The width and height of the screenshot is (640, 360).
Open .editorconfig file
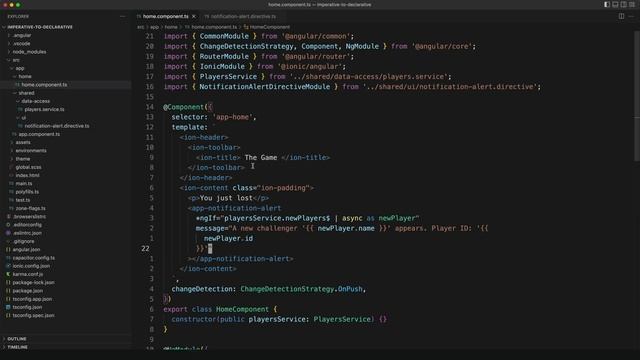[27, 224]
